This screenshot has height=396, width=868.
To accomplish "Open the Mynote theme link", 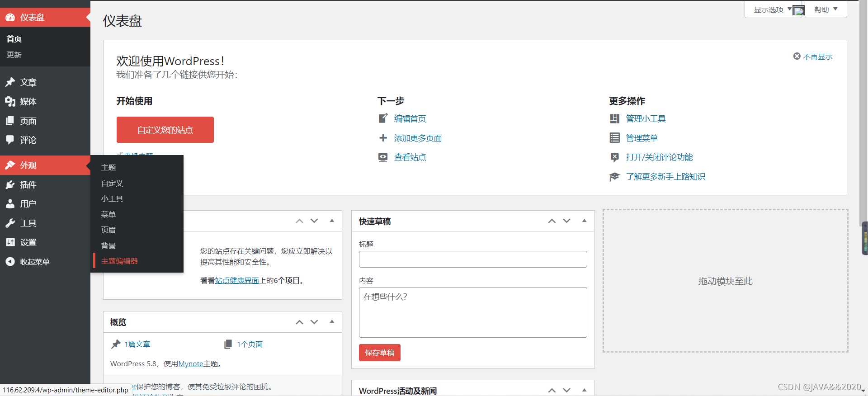I will coord(191,363).
